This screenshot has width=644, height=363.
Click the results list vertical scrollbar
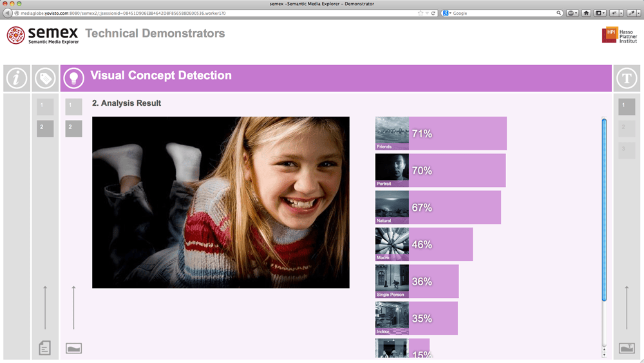click(x=604, y=210)
